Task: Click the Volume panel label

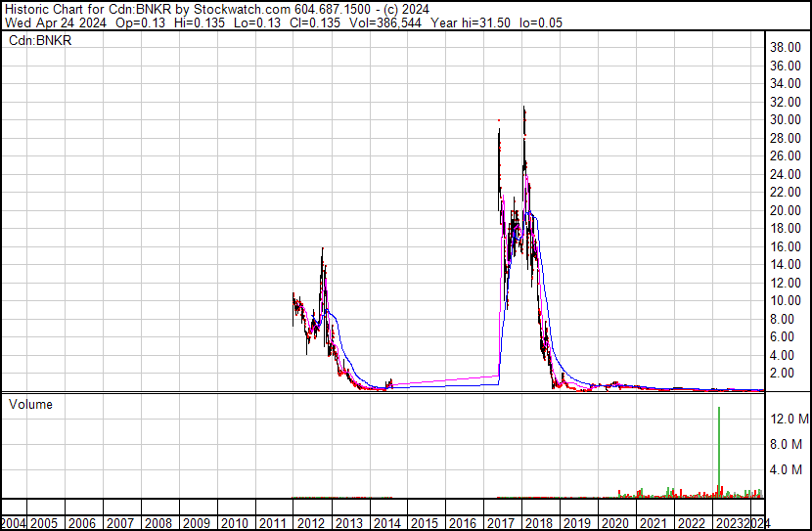Action: (30, 404)
